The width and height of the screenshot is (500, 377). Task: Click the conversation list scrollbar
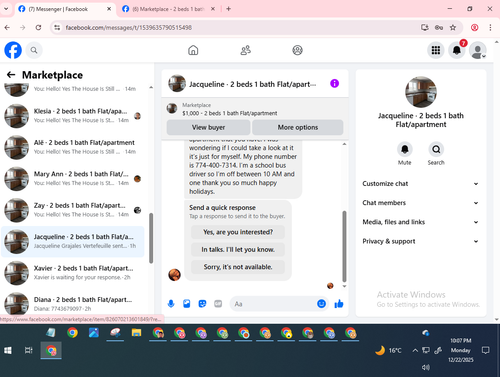(151, 238)
